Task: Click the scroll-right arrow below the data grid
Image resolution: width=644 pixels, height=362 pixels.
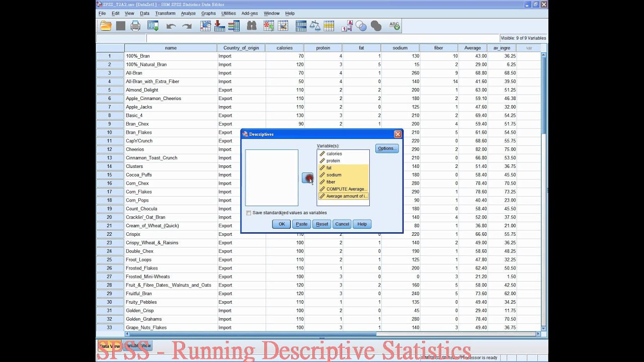Action: point(538,334)
